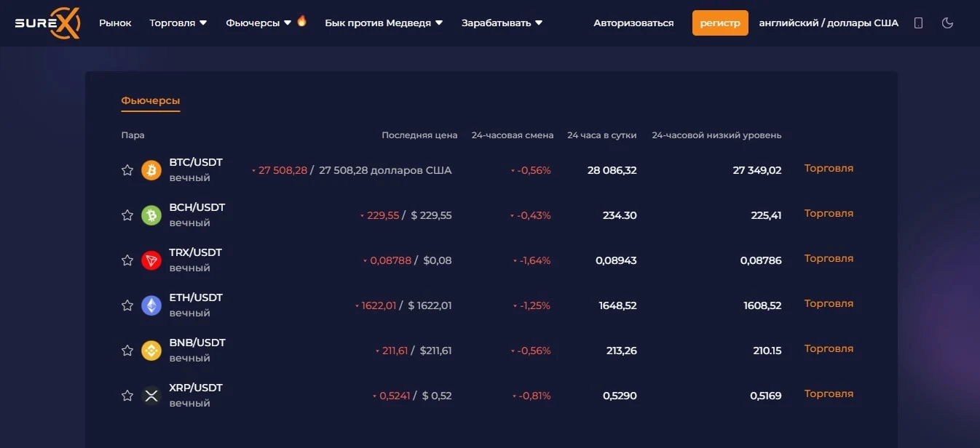The width and height of the screenshot is (980, 448).
Task: Click Торговля link for ETH/USDT
Action: click(x=829, y=303)
